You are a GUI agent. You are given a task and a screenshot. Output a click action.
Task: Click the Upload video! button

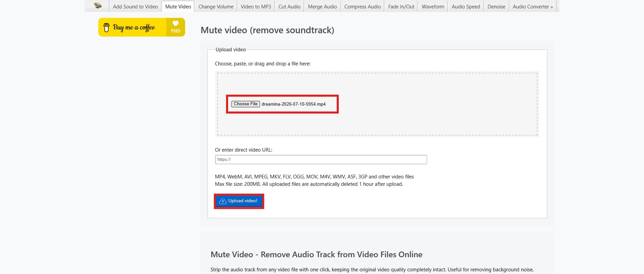[x=239, y=201]
